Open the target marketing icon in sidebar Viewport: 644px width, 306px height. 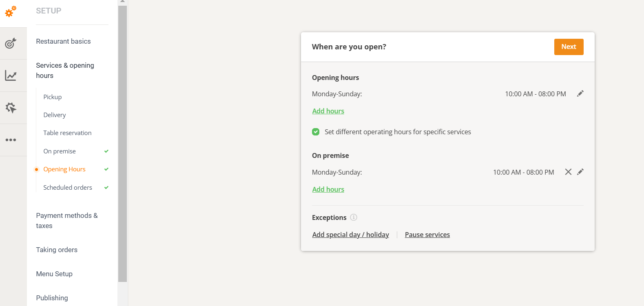tap(11, 43)
